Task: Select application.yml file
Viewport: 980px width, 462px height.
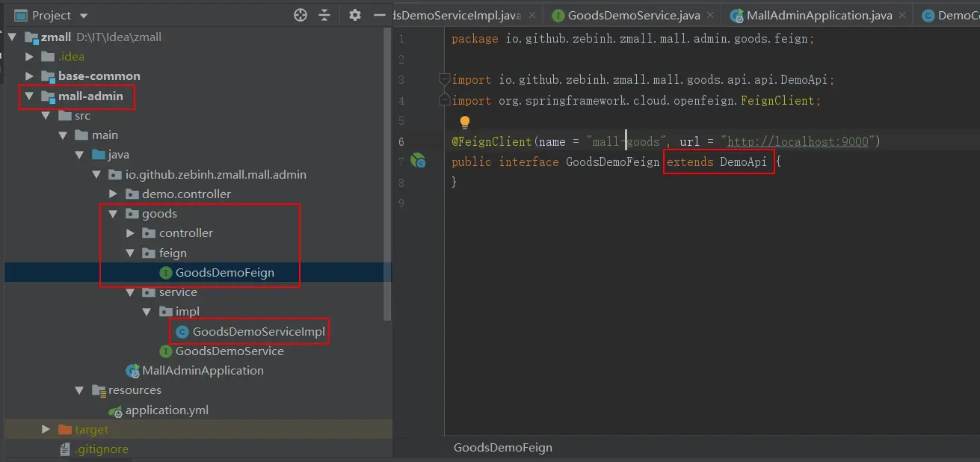Action: (x=167, y=410)
